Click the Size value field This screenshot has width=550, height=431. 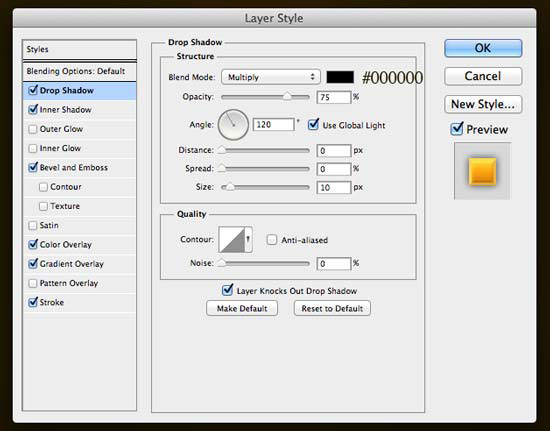tap(334, 188)
